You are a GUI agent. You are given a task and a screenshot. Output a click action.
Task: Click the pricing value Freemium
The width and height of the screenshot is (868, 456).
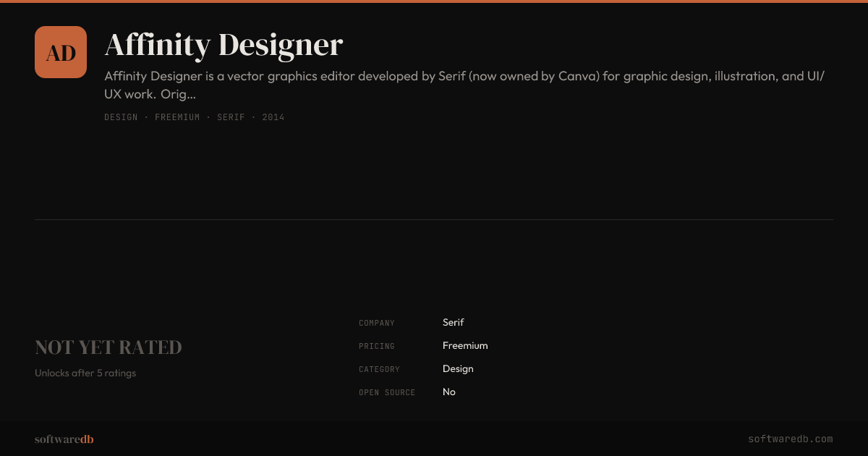click(465, 346)
